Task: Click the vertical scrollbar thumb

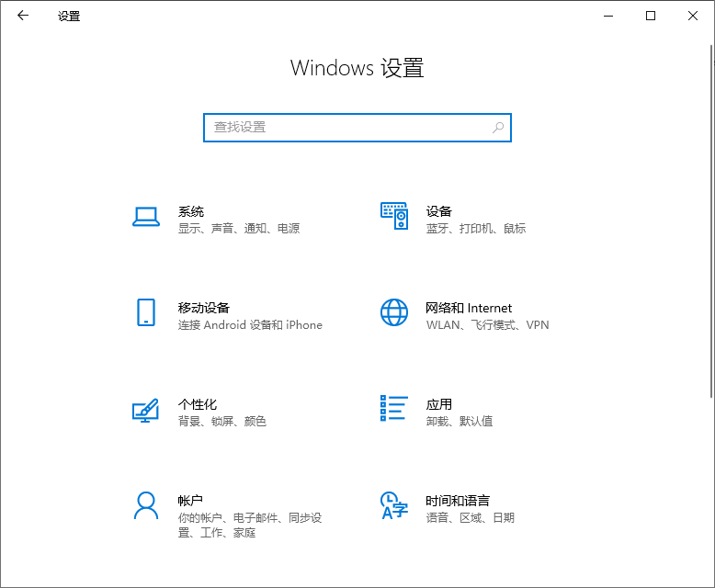Action: 711,221
